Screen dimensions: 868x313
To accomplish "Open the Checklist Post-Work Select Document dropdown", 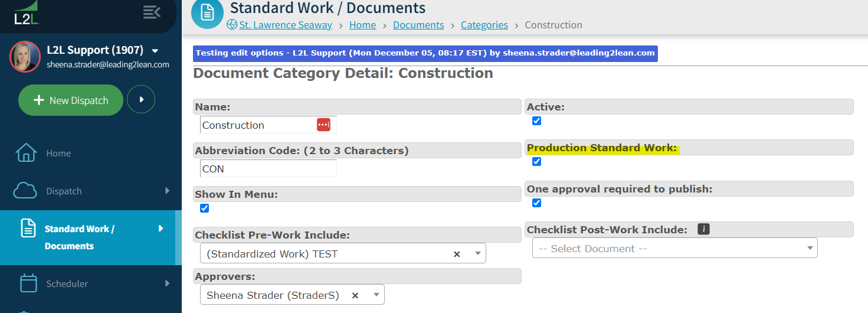I will click(674, 248).
